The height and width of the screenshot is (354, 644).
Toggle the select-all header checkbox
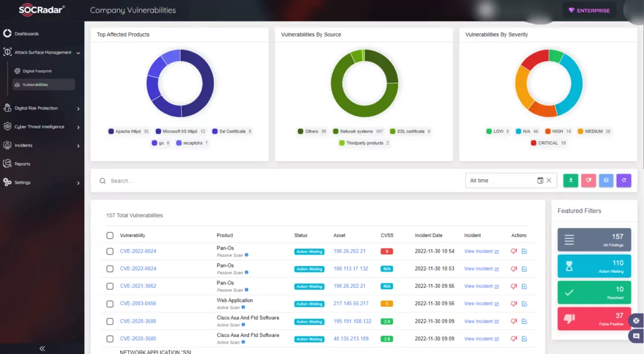[109, 235]
